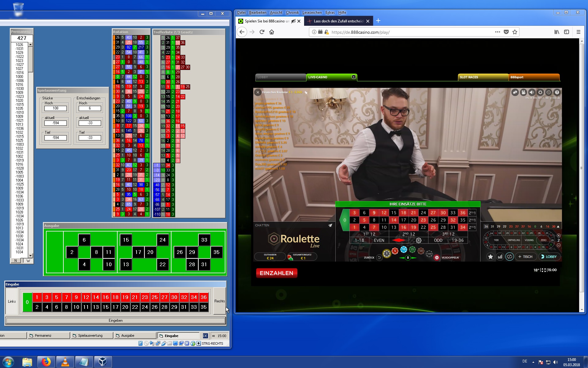Open the Lesezeichen menu

312,13
